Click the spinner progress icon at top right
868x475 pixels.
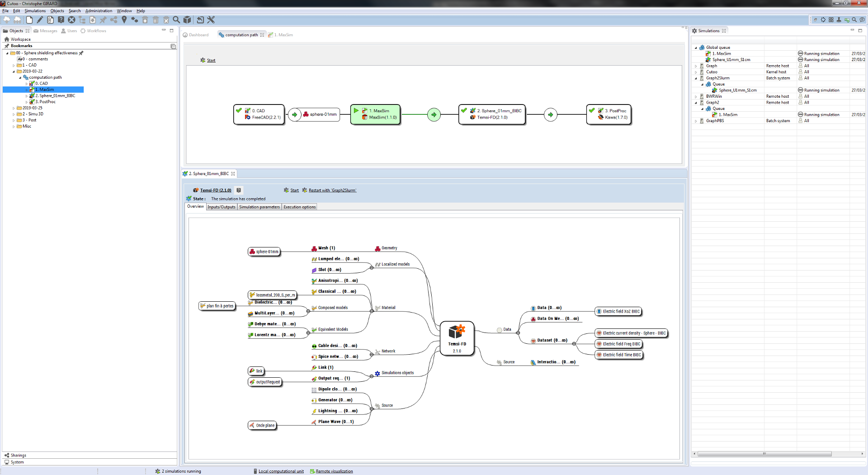[x=823, y=20]
